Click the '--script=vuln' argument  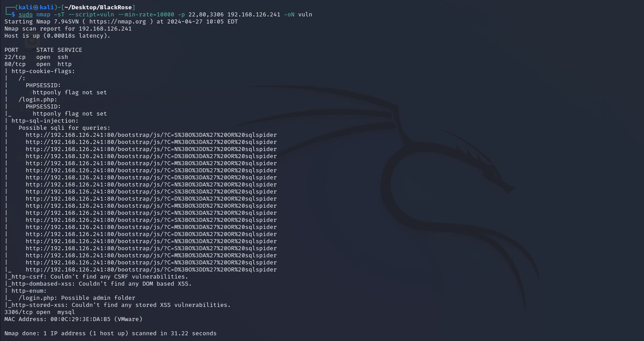pyautogui.click(x=91, y=14)
